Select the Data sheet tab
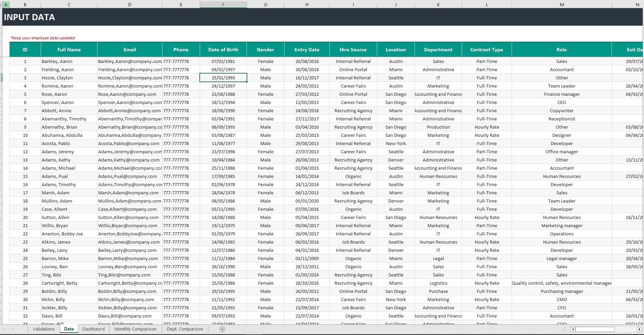This screenshot has height=335, width=644. coord(69,329)
